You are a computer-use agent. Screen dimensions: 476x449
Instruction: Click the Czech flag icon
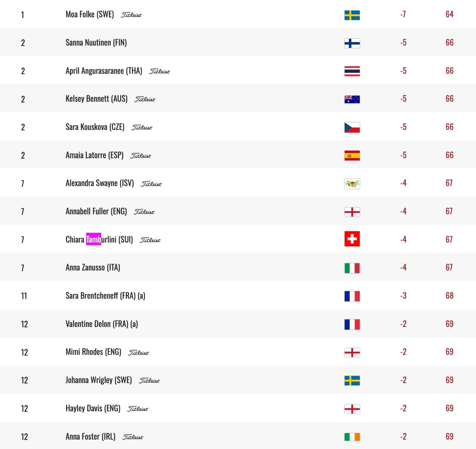pyautogui.click(x=352, y=128)
